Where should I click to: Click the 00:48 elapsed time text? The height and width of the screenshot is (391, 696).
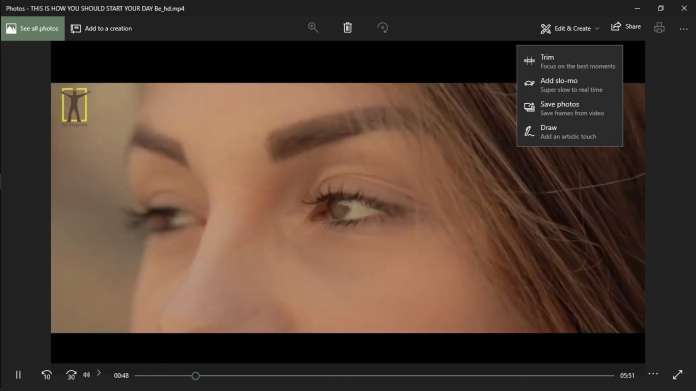coord(121,376)
